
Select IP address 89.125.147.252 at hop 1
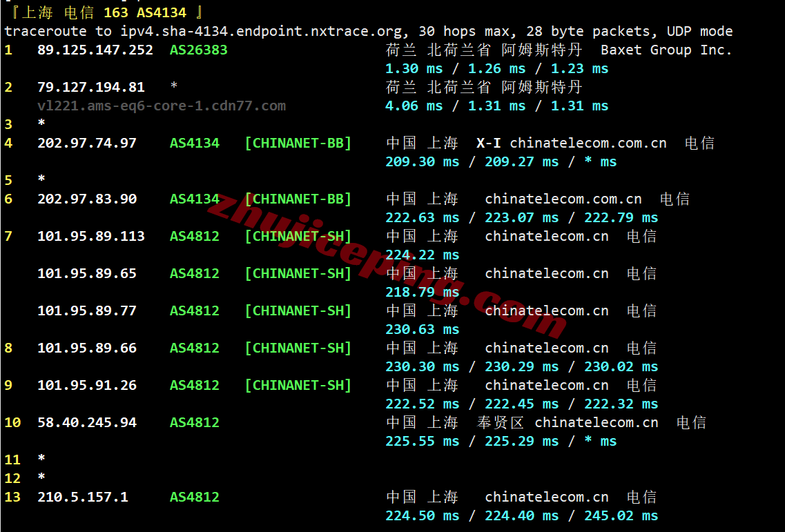pos(95,50)
